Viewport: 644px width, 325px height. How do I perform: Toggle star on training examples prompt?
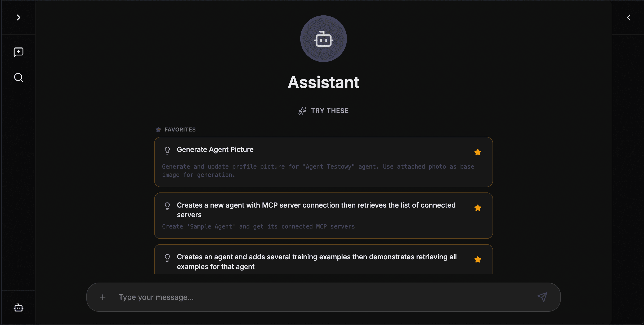click(x=477, y=260)
